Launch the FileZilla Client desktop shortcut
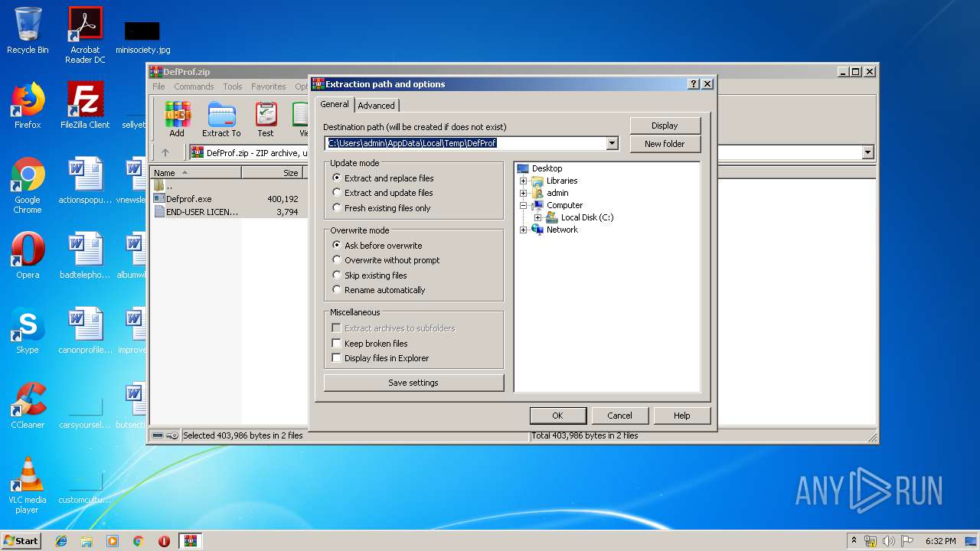Viewport: 980px width, 551px height. point(85,106)
